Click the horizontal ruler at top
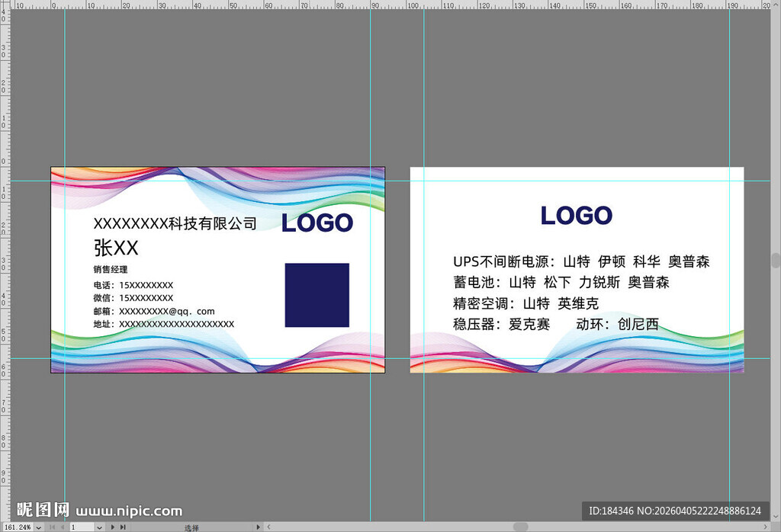This screenshot has width=781, height=532. [390, 5]
